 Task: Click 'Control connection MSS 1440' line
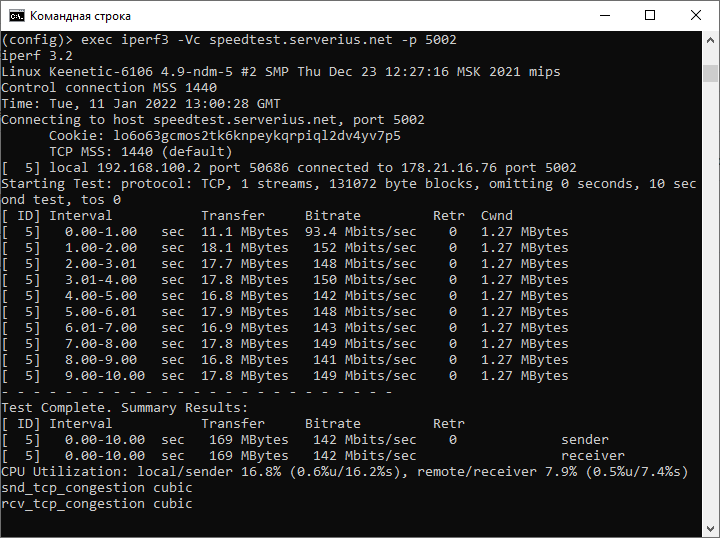109,88
